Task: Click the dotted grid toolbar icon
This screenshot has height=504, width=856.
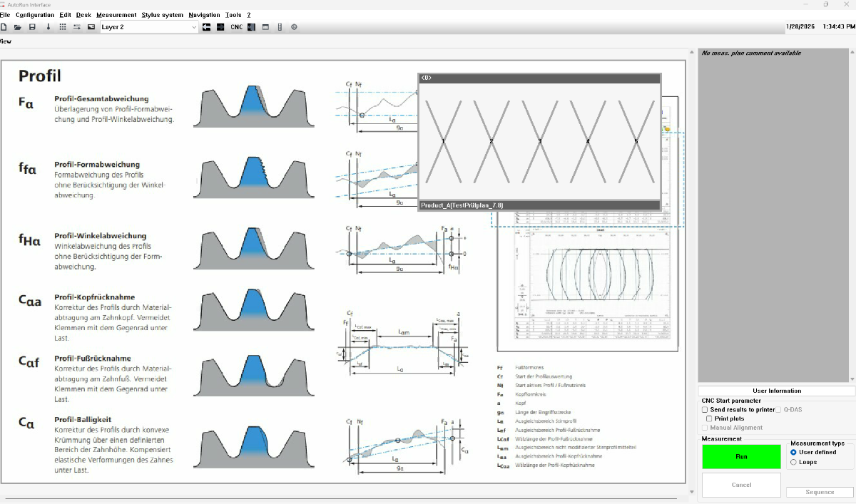Action: pyautogui.click(x=63, y=27)
